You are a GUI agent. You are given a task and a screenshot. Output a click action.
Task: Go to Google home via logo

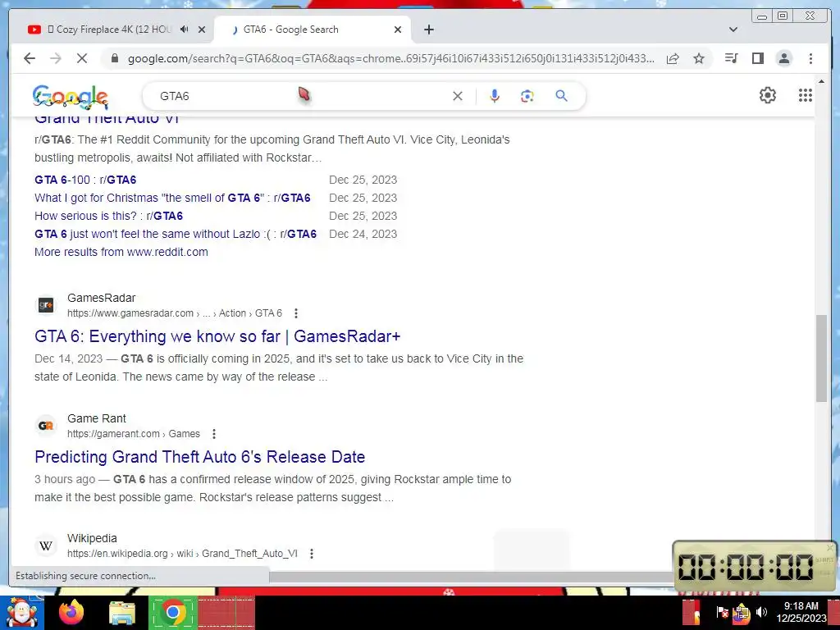coord(71,97)
